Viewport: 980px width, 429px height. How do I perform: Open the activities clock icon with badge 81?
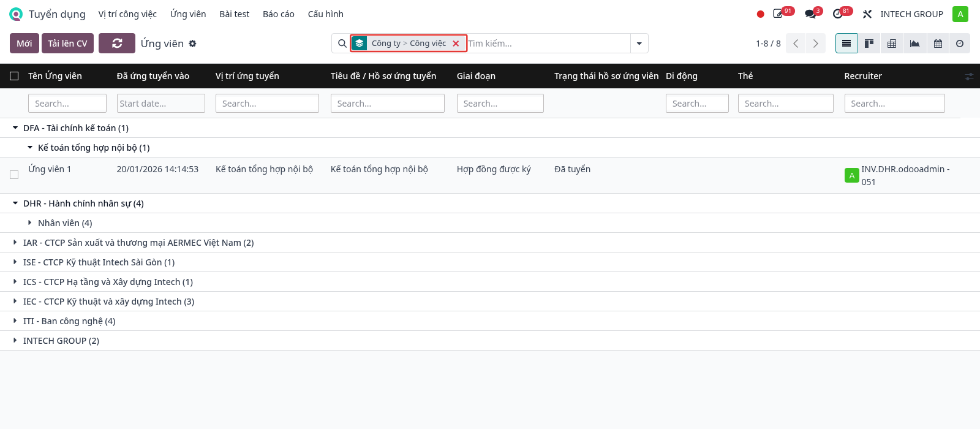click(839, 14)
